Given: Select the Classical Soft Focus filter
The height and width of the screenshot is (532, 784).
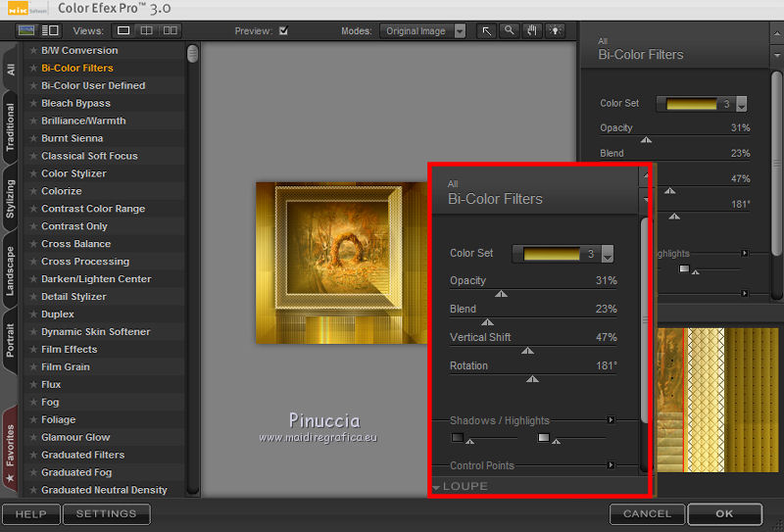Looking at the screenshot, I should 89,156.
